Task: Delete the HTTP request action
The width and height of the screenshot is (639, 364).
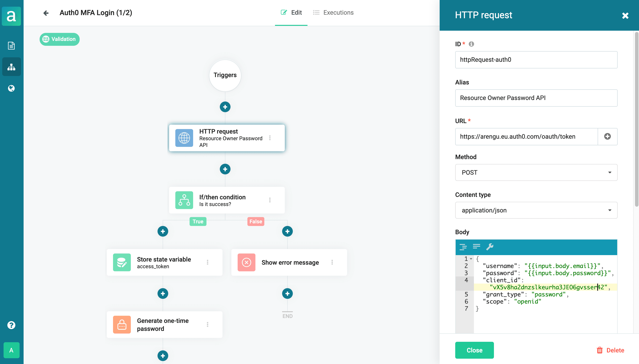Action: point(611,350)
